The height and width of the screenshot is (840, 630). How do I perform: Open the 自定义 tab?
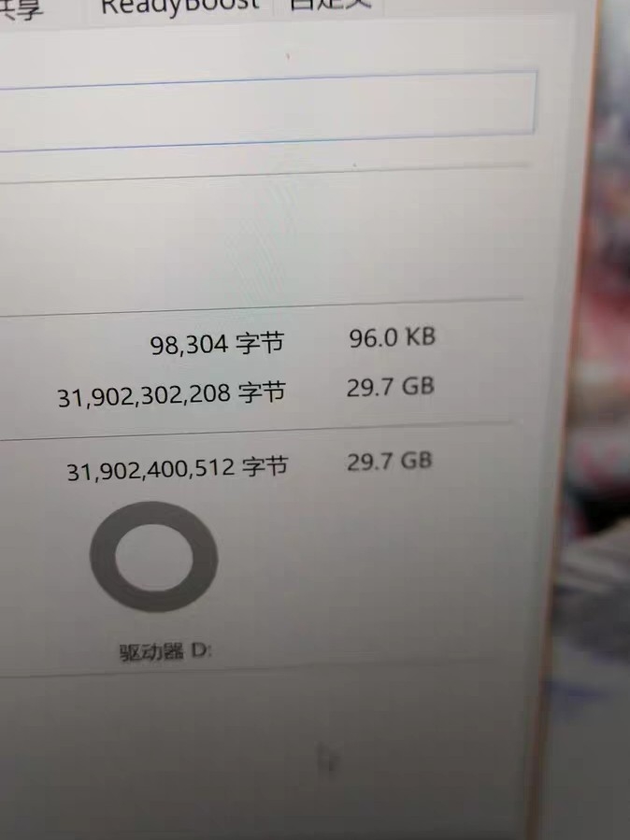coord(331,5)
